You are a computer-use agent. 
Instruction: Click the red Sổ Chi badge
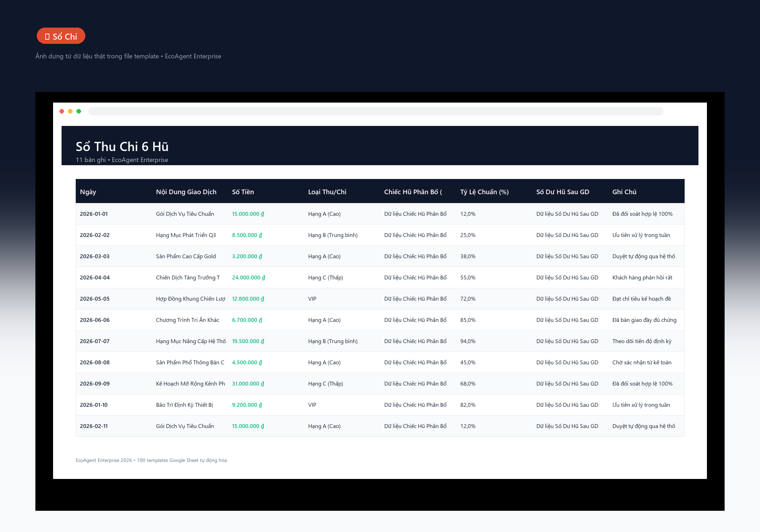tap(61, 36)
